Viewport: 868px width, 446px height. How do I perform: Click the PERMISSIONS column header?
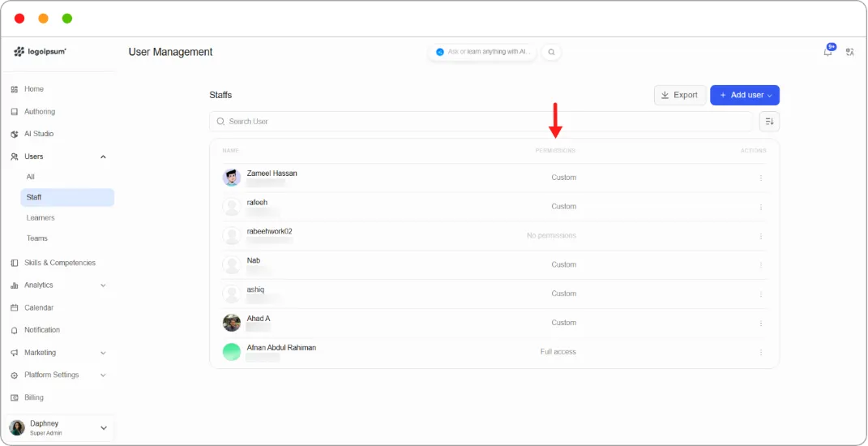point(555,151)
